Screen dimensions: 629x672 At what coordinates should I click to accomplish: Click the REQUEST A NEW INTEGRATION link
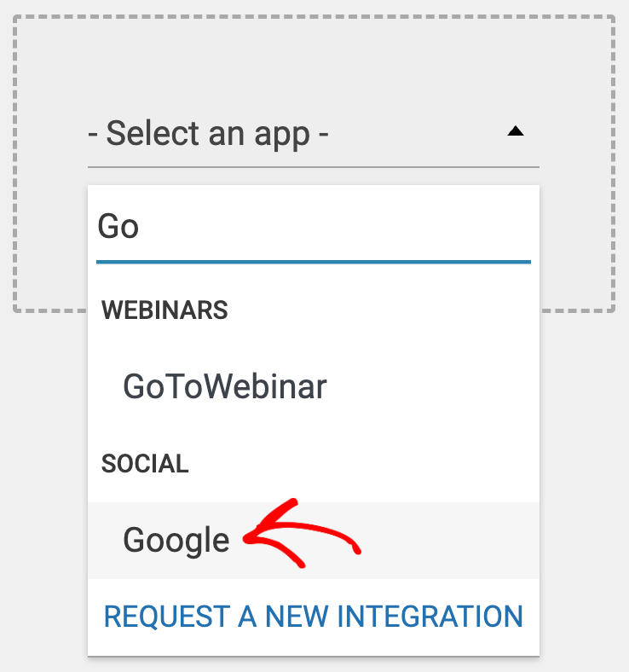pos(313,616)
